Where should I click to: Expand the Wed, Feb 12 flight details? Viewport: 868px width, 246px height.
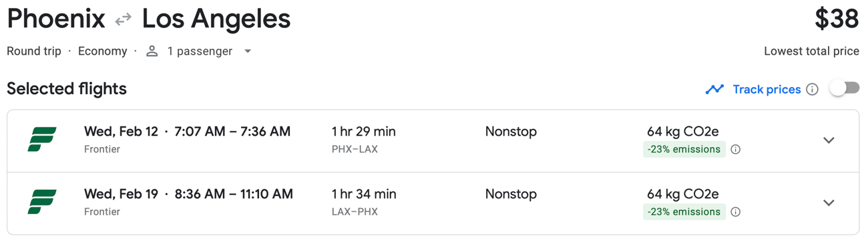(829, 140)
